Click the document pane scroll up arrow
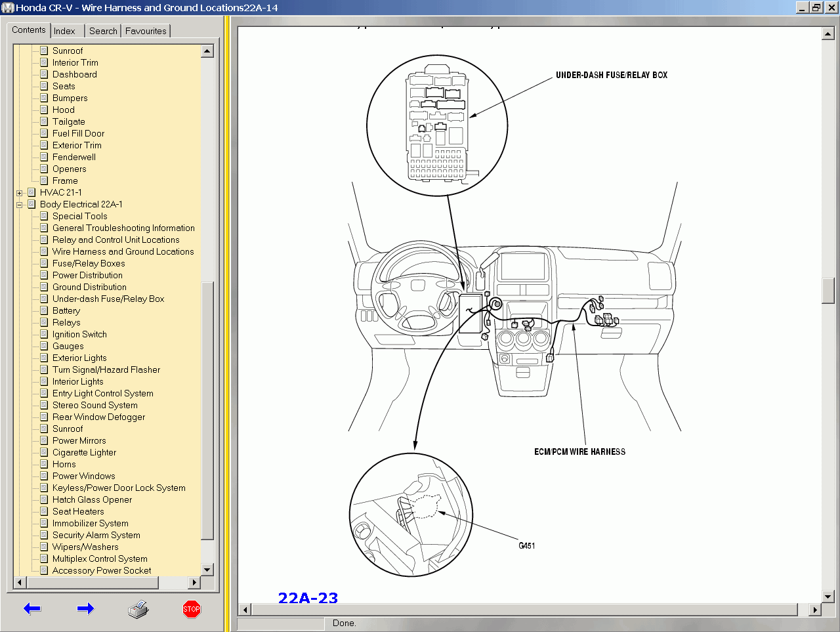 click(828, 33)
